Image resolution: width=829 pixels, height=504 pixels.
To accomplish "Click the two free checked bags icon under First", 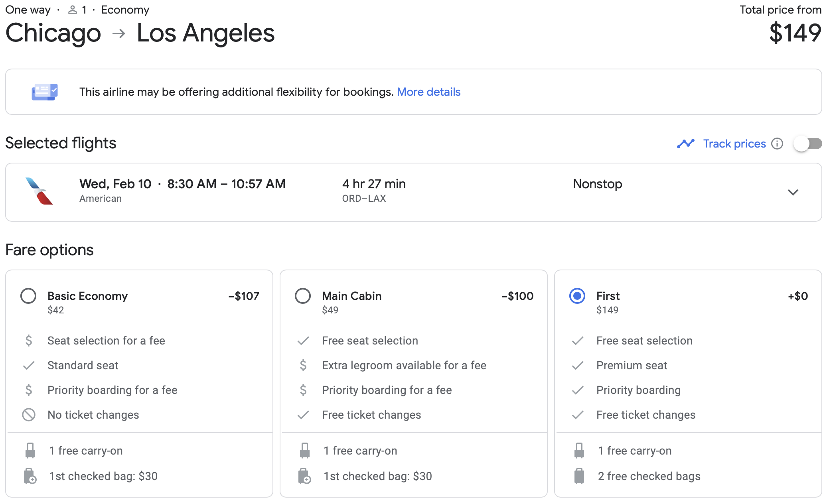I will point(578,476).
